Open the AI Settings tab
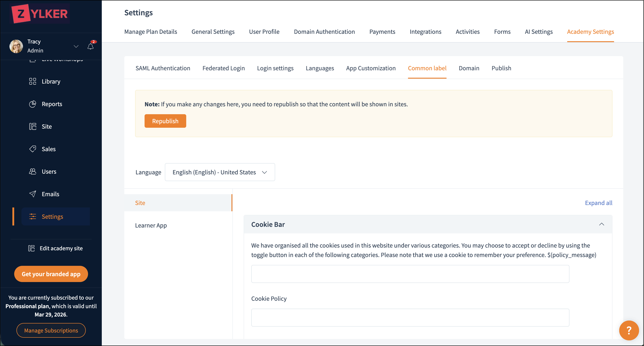Viewport: 644px width, 346px height. point(538,32)
